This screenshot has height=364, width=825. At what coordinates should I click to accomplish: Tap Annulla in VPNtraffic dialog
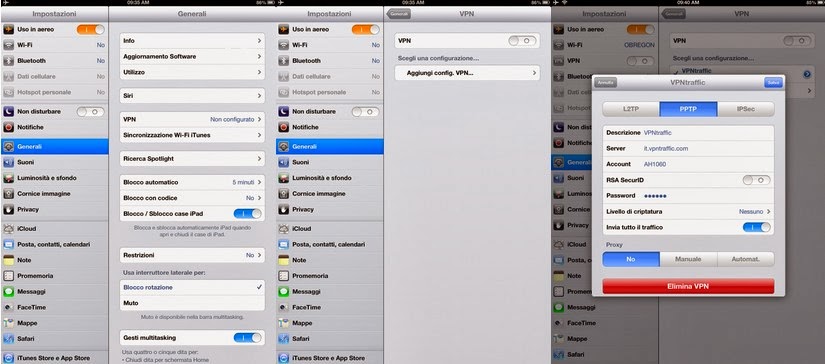coord(605,83)
